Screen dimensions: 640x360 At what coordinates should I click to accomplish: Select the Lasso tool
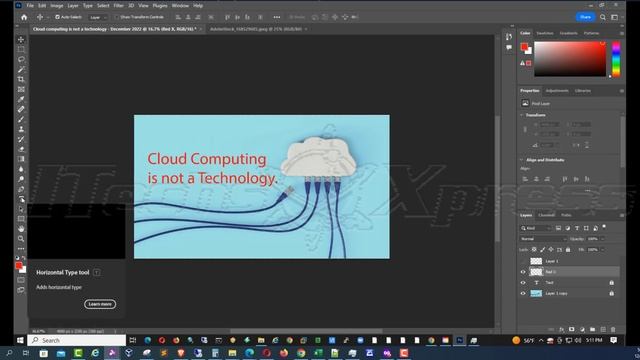point(21,59)
